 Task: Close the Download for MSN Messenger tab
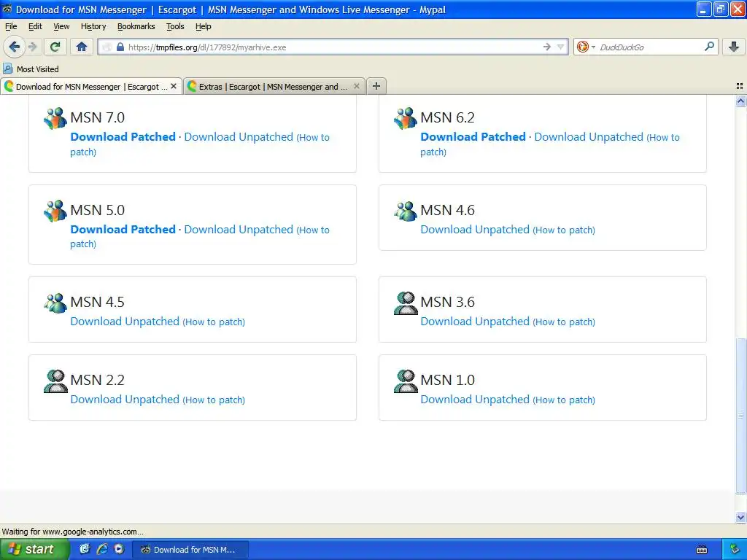[174, 86]
